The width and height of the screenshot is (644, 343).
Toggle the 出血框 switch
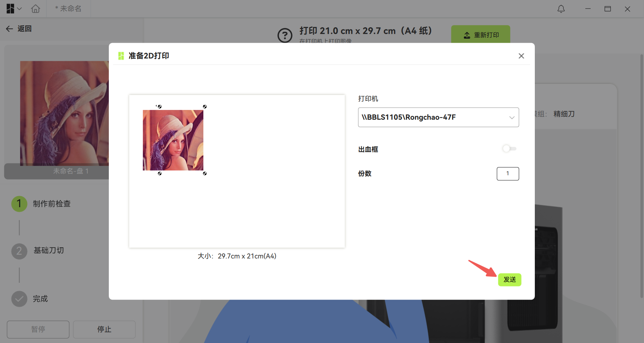pyautogui.click(x=509, y=148)
